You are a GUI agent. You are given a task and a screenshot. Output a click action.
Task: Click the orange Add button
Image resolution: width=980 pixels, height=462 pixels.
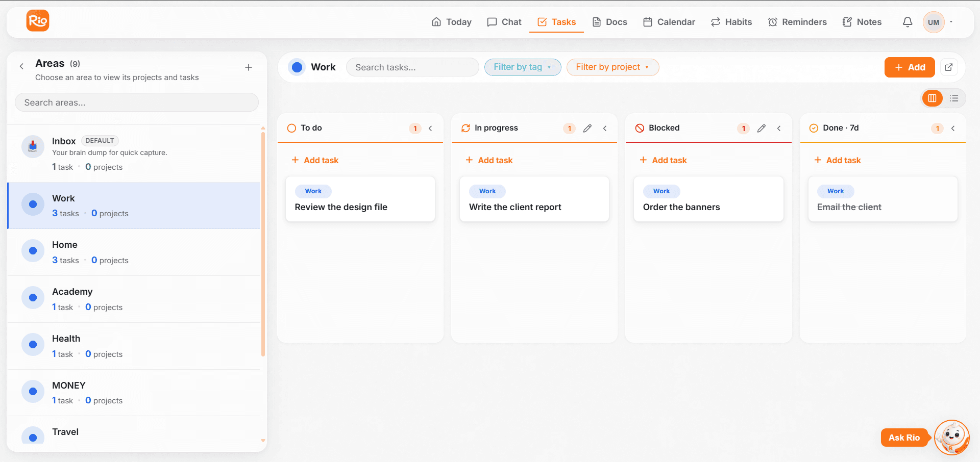click(x=910, y=67)
